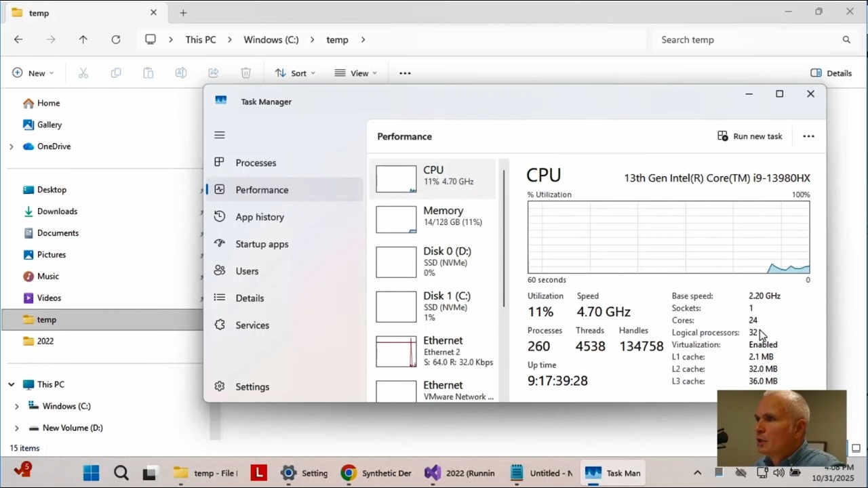Click the Settings gear icon in Task Manager
Image resolution: width=868 pixels, height=488 pixels.
[219, 386]
